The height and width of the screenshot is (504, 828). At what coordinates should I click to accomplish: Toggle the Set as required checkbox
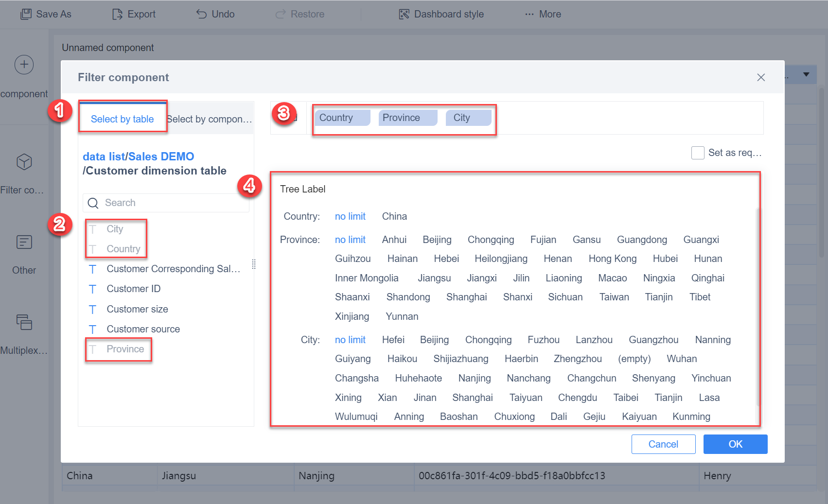(698, 153)
